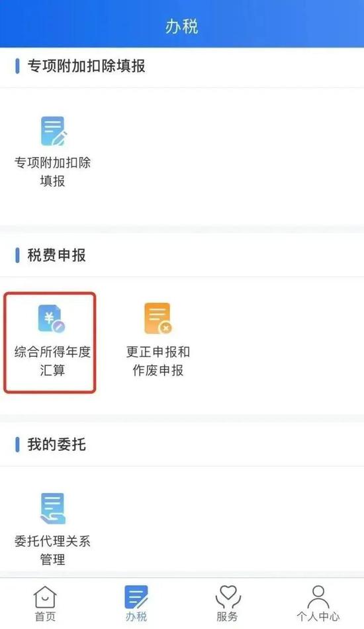Click the 综合所得年度汇算 text label
364x629 pixels.
tap(52, 361)
